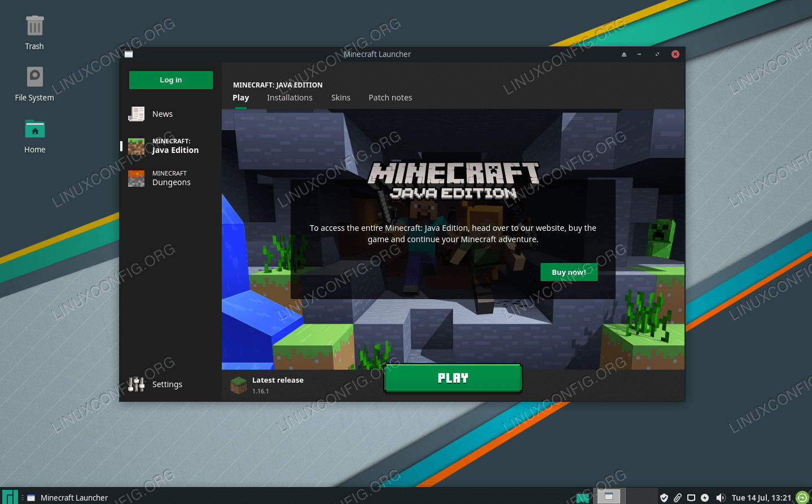Click the version number 1.16.1 text
The width and height of the screenshot is (812, 504).
click(x=261, y=391)
